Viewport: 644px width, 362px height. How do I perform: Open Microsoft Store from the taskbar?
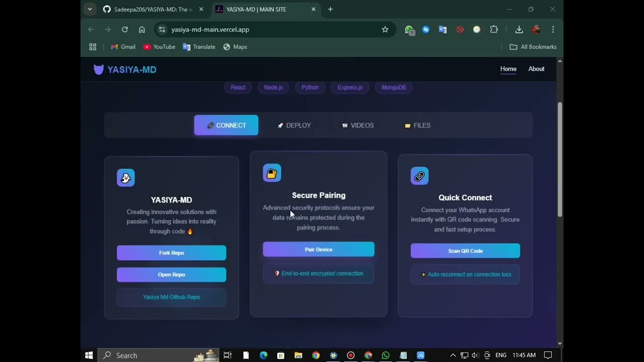281,355
